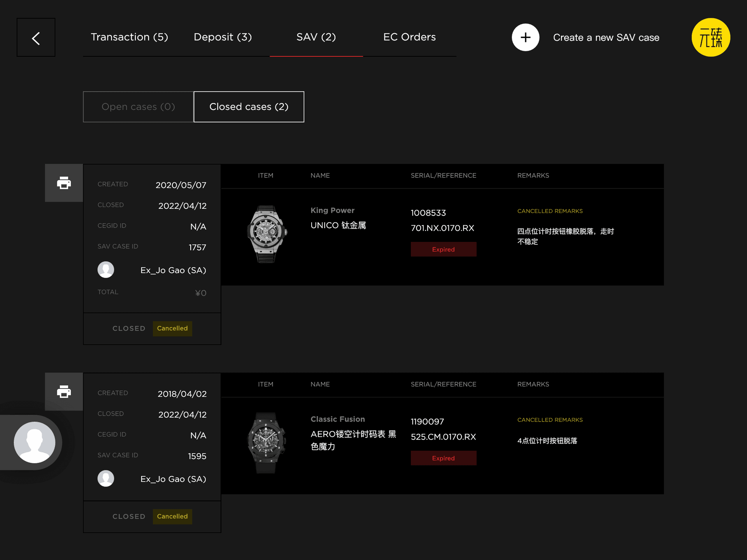Click Expired badge for 525.CM.0170.RX

[x=443, y=458]
